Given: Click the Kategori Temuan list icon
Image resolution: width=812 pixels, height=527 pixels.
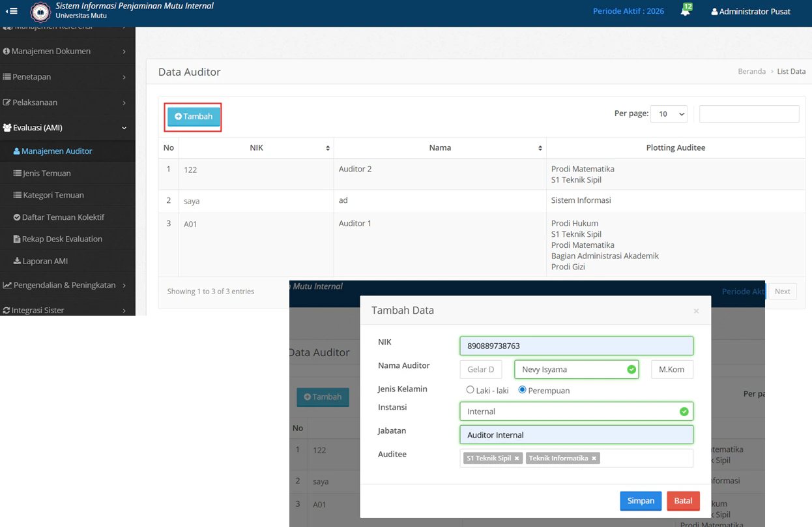Looking at the screenshot, I should [x=18, y=195].
